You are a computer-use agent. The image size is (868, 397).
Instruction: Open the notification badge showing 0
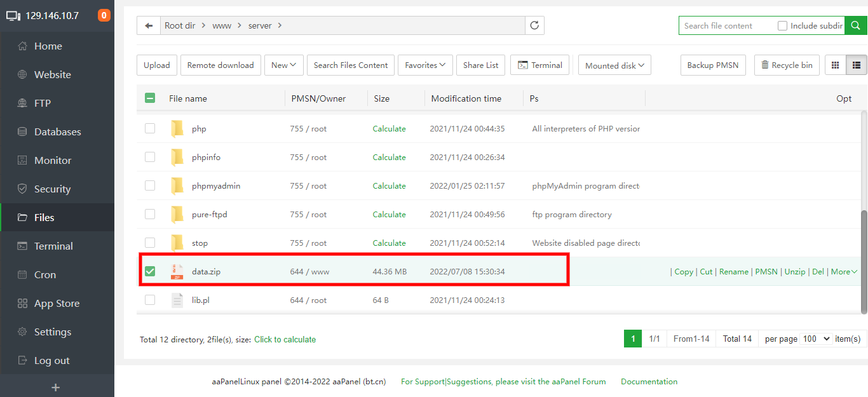pos(104,15)
